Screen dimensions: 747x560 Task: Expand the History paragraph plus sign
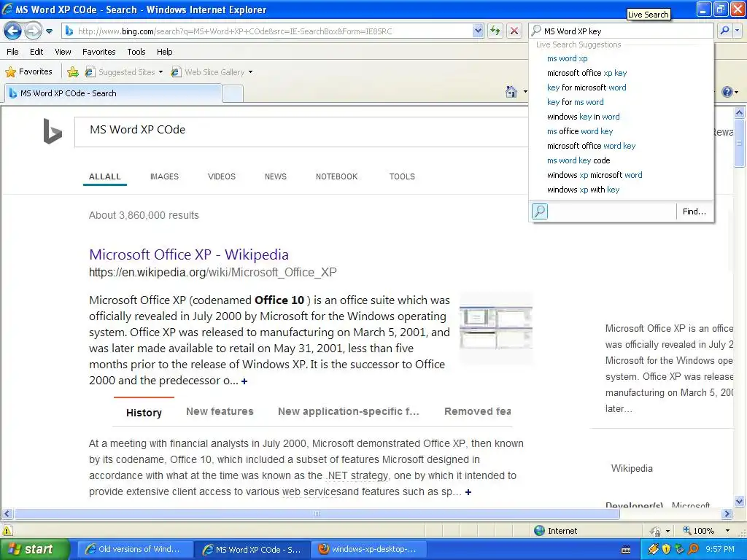[x=468, y=492]
